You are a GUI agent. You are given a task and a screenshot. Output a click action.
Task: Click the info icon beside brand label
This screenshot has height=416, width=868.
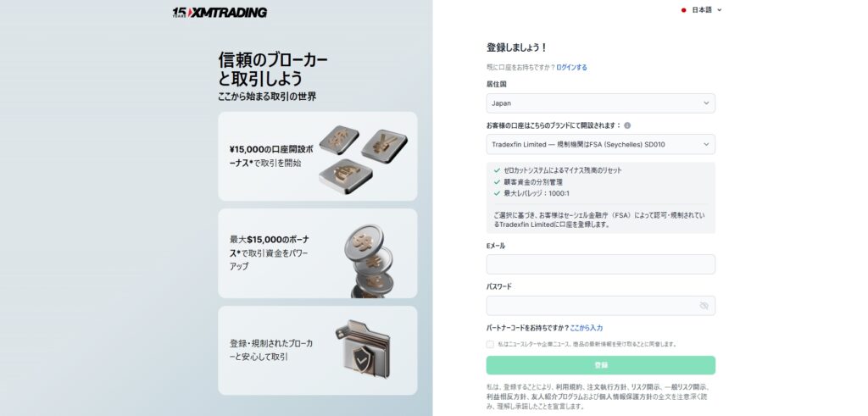[x=627, y=125]
